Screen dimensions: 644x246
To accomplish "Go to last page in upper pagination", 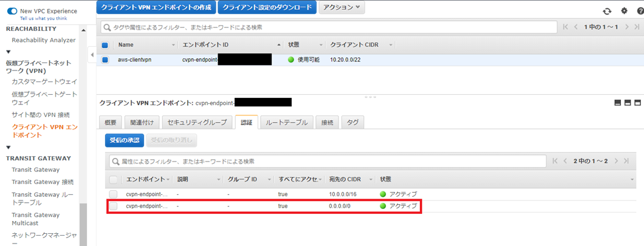I will pyautogui.click(x=637, y=27).
